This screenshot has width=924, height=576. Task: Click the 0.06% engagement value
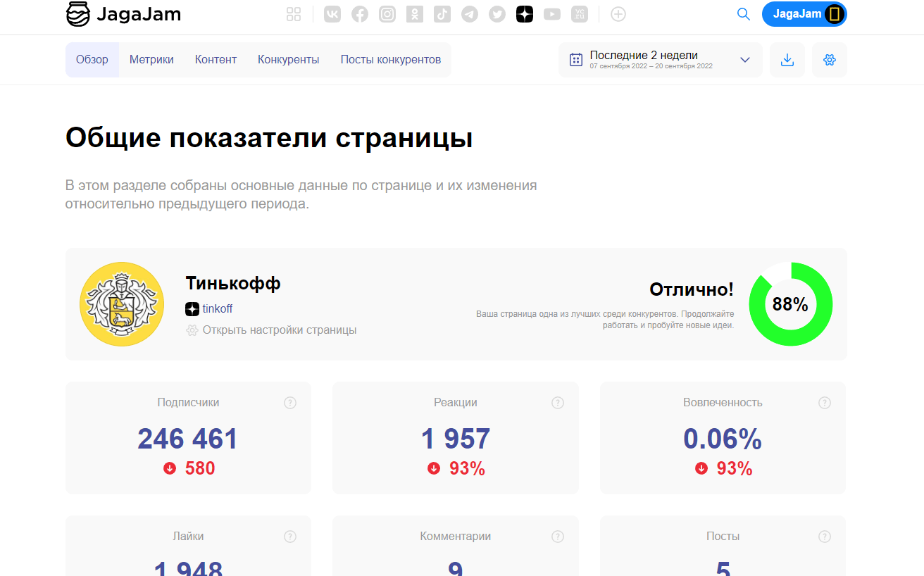point(723,439)
